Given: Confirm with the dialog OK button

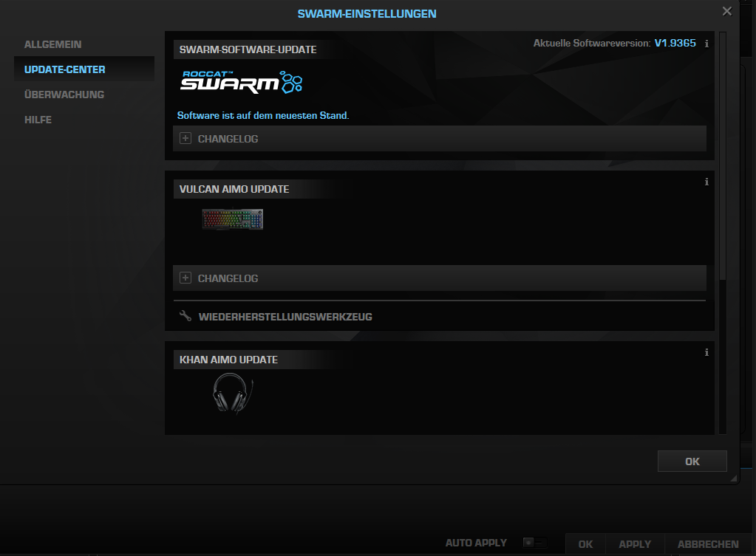Looking at the screenshot, I should coord(692,461).
